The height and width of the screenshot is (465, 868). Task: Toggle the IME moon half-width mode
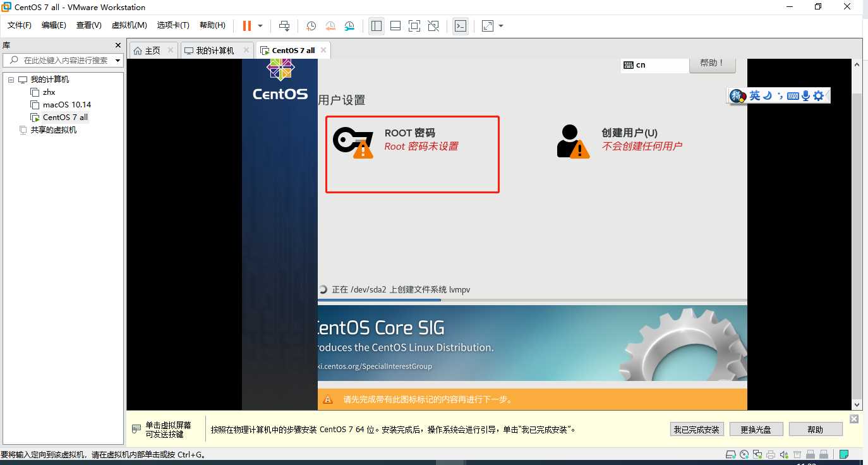[768, 96]
